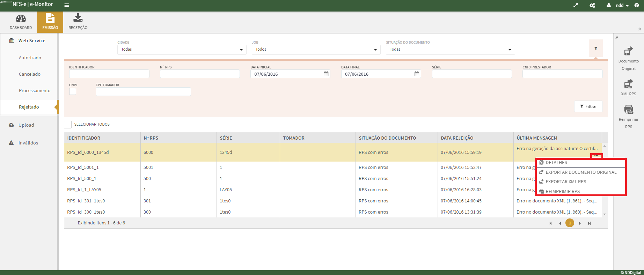Toggle fullscreen with the expand arrows icon
The image size is (644, 275).
click(576, 5)
